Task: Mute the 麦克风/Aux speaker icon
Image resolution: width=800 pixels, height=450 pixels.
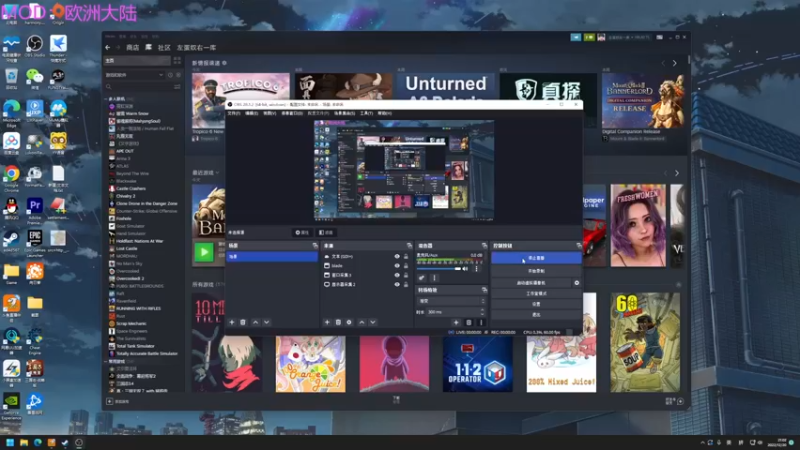Action: pos(465,269)
